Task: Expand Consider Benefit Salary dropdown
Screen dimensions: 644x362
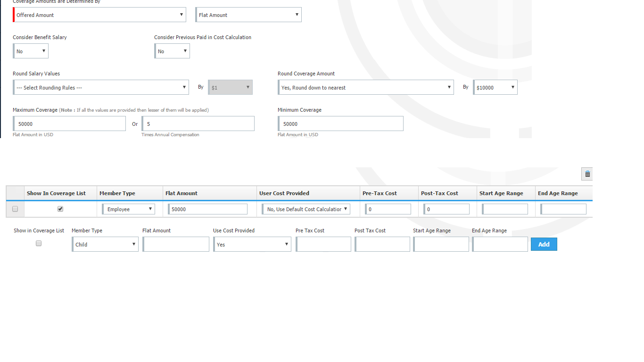Action: [31, 51]
